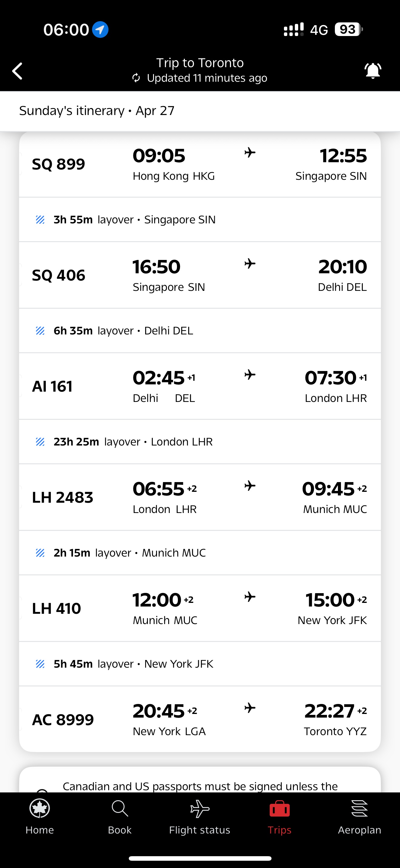This screenshot has width=400, height=868.
Task: Open the Book search tab
Action: (120, 808)
